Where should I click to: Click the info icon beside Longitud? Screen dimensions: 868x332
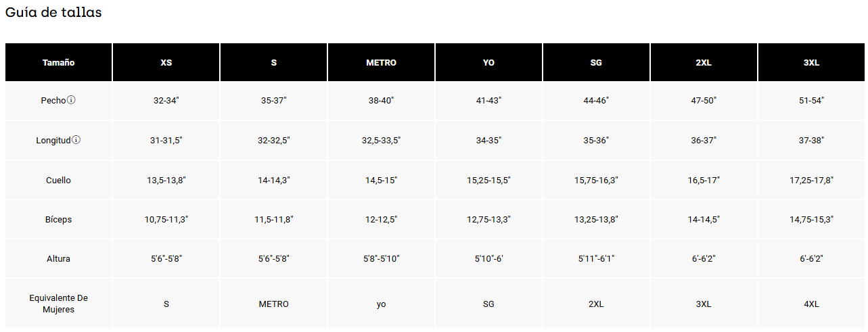[76, 140]
